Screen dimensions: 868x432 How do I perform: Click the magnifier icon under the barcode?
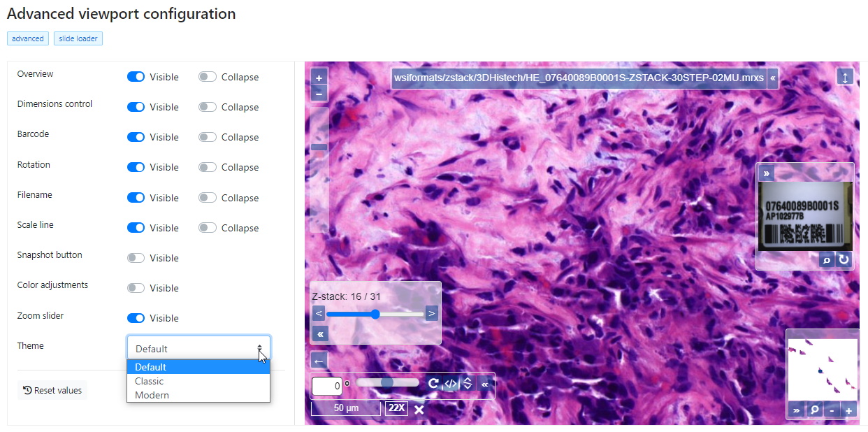click(x=827, y=260)
